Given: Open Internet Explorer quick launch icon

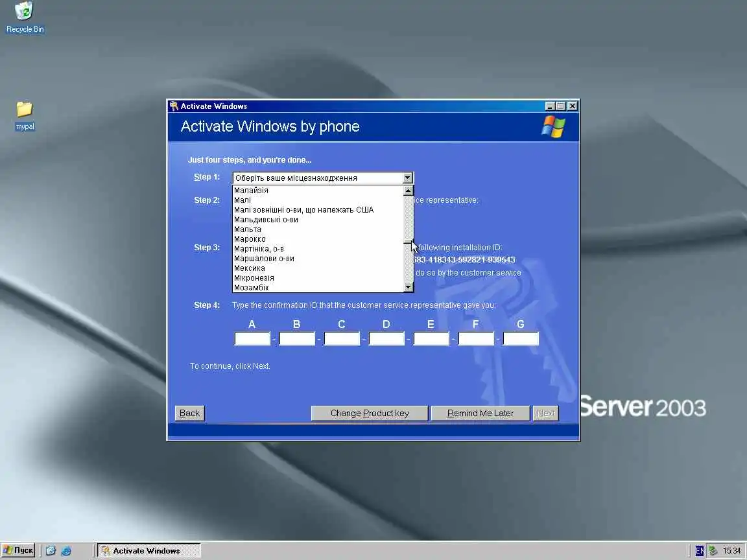Looking at the screenshot, I should point(66,550).
